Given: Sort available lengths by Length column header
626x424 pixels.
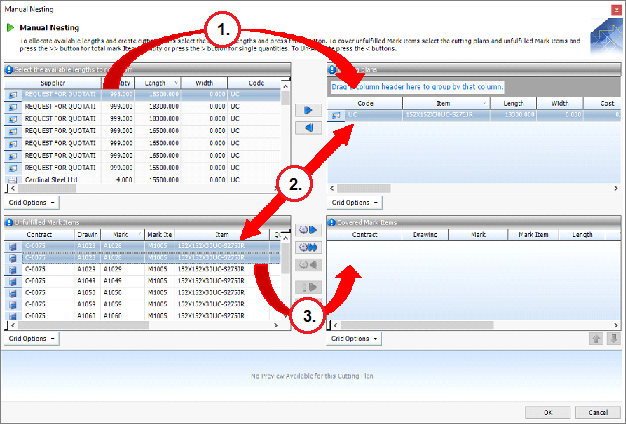Looking at the screenshot, I should [157, 82].
